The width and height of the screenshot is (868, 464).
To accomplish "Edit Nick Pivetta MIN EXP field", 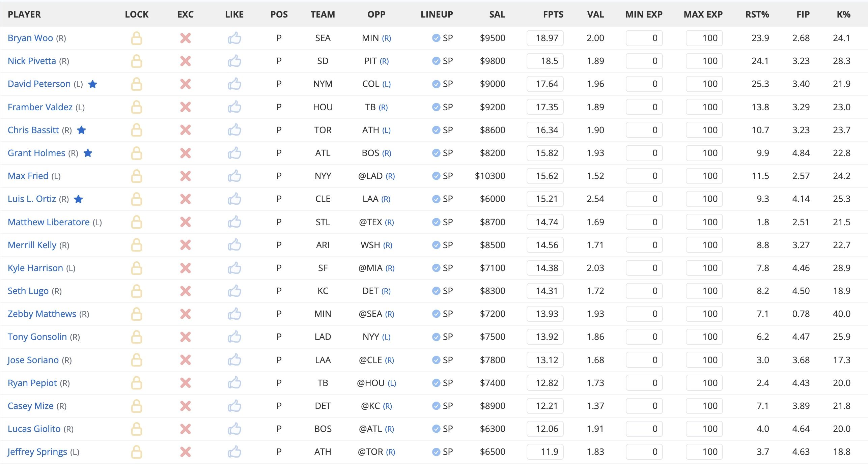I will [x=644, y=61].
